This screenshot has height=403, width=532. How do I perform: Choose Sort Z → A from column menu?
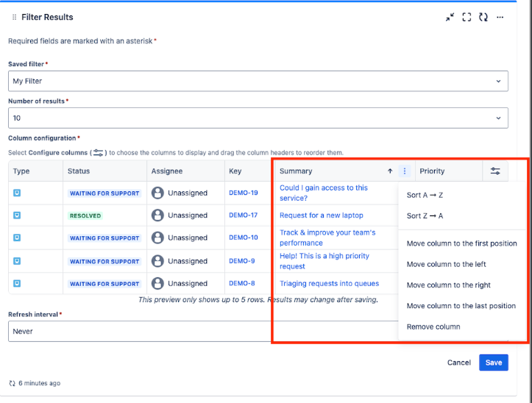tap(462, 215)
